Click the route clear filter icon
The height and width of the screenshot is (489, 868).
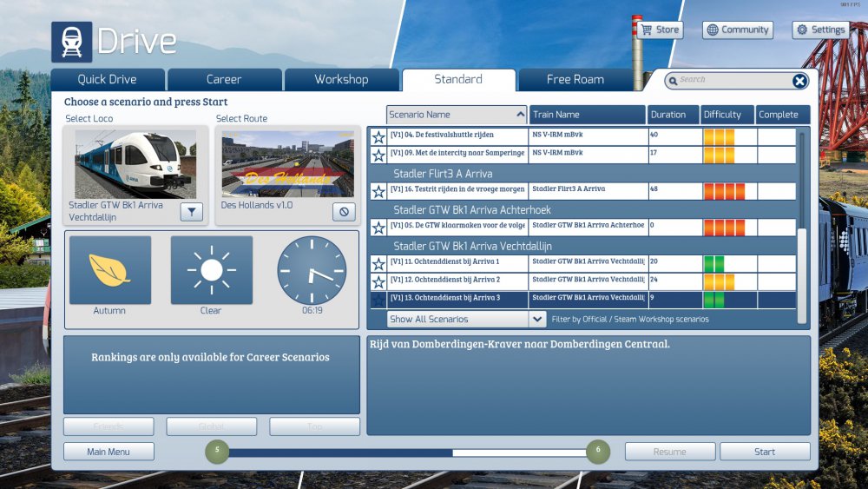[x=344, y=212]
